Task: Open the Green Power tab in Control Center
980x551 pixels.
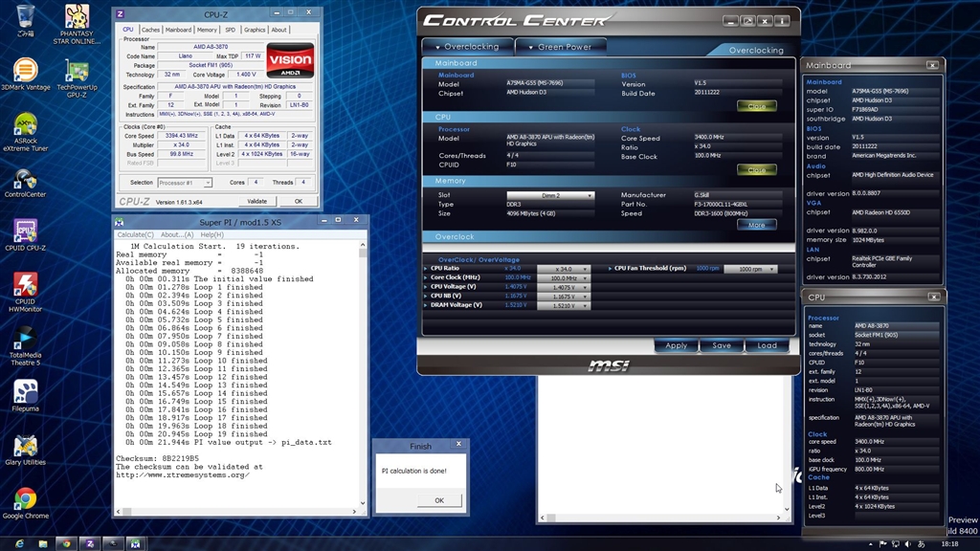Action: click(565, 46)
